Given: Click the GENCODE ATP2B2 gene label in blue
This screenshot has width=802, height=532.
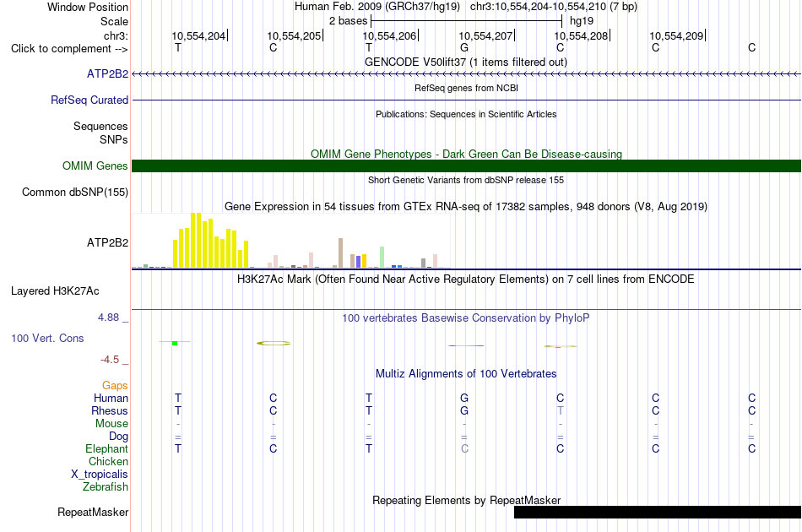Looking at the screenshot, I should tap(107, 73).
